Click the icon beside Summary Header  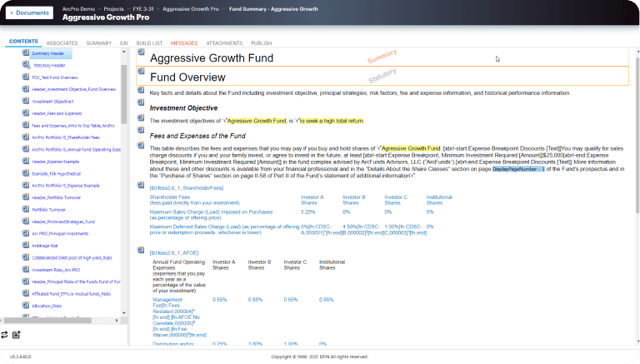(x=25, y=53)
